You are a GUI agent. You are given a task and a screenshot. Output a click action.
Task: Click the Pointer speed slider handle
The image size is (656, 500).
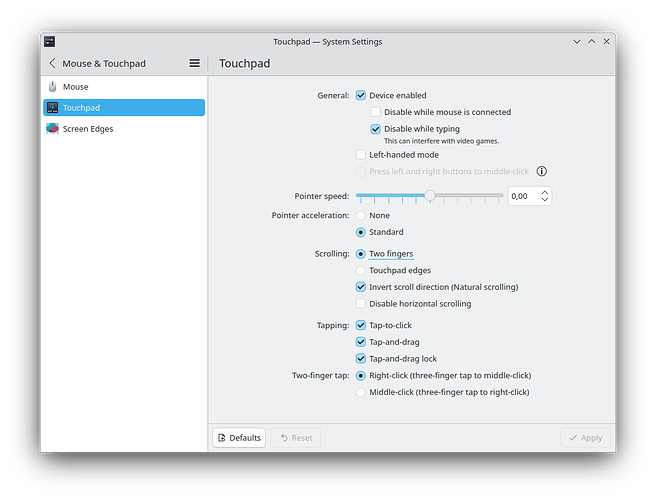430,195
